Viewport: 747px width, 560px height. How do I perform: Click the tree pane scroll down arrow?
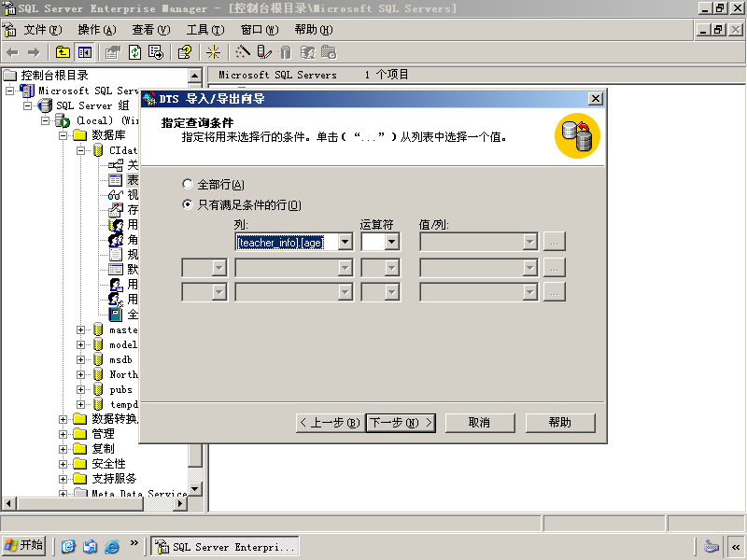click(x=195, y=489)
